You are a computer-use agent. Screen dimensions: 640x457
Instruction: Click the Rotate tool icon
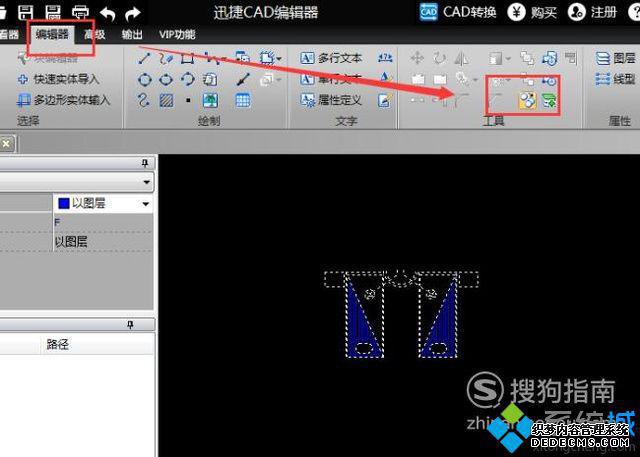(439, 58)
